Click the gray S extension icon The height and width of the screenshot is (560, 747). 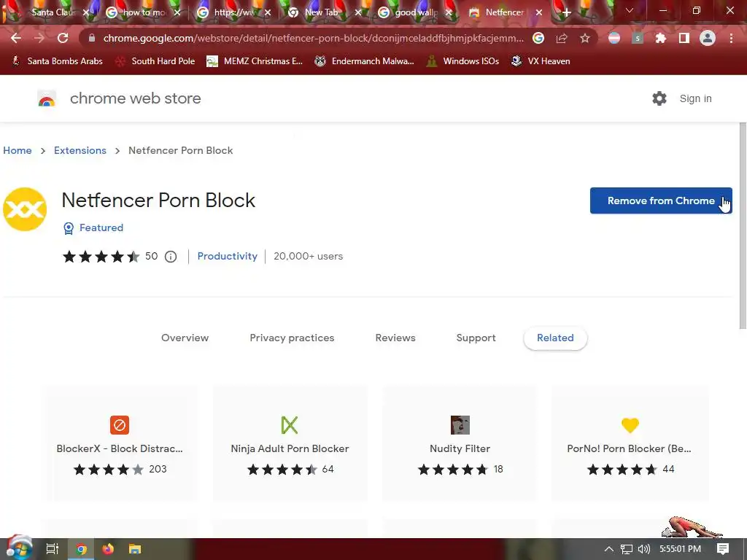638,38
